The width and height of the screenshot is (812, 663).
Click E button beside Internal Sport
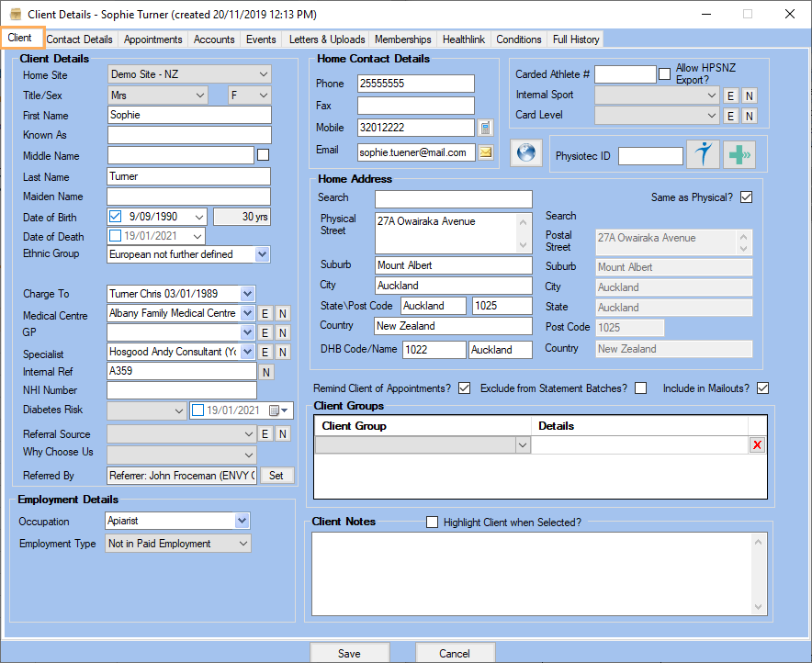coord(730,96)
